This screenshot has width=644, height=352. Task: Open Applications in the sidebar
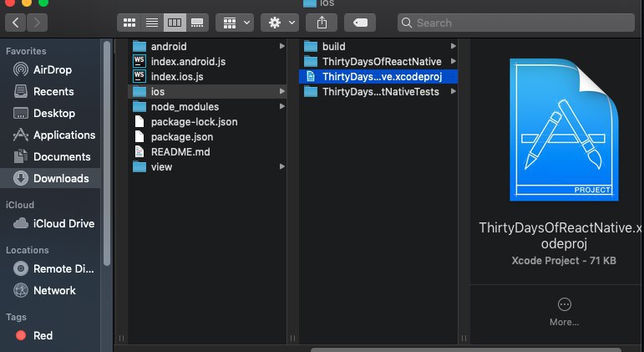(x=50, y=135)
